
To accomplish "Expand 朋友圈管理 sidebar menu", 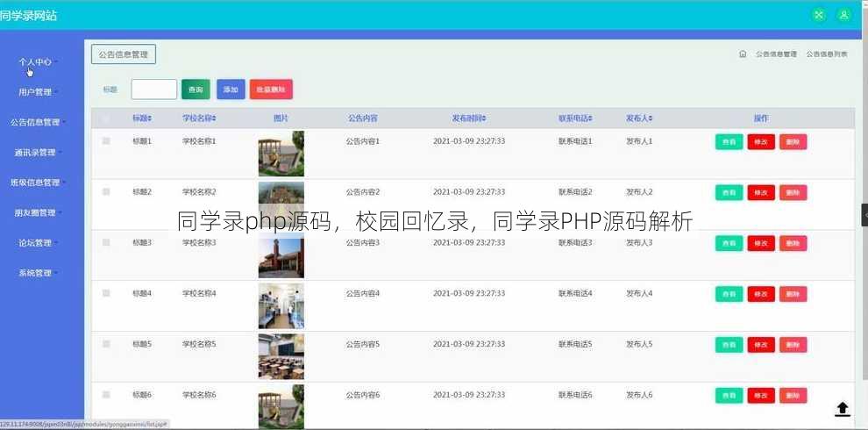I will pyautogui.click(x=38, y=212).
